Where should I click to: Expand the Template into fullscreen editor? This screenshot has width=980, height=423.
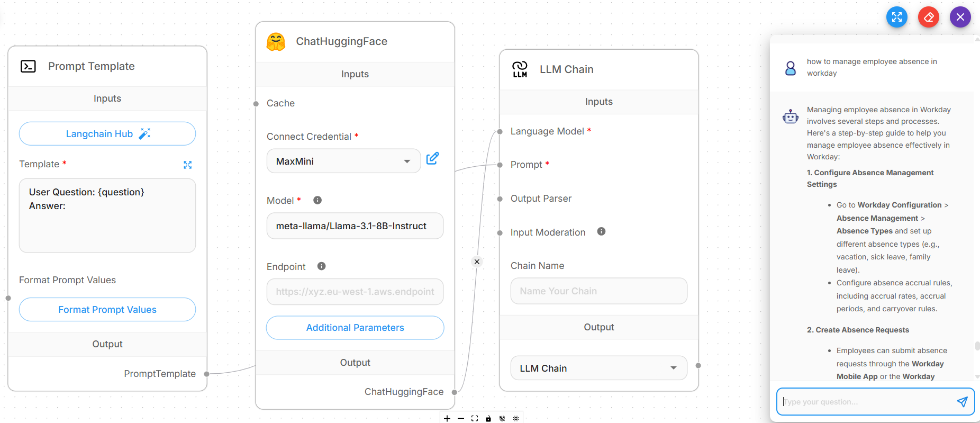(188, 165)
